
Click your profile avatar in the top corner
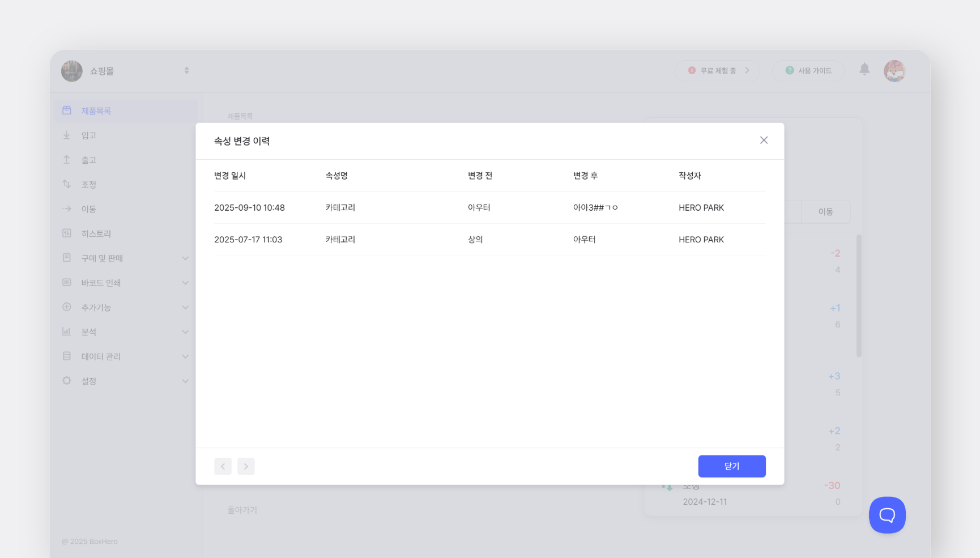tap(894, 70)
